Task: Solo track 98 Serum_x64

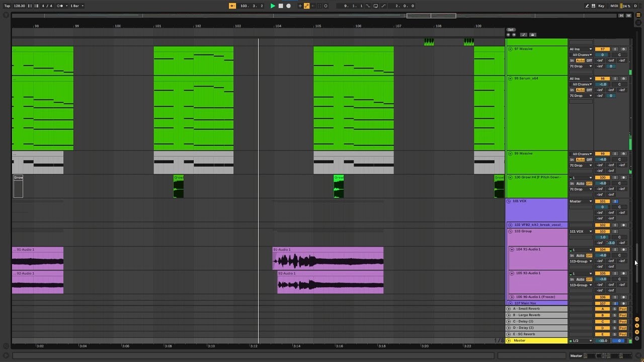Action: click(x=615, y=78)
